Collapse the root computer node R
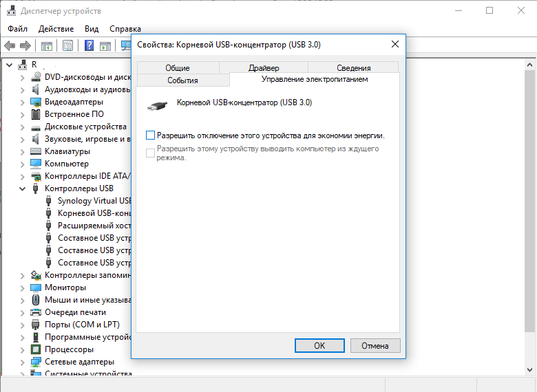Viewport: 537px width, 392px height. (9, 65)
